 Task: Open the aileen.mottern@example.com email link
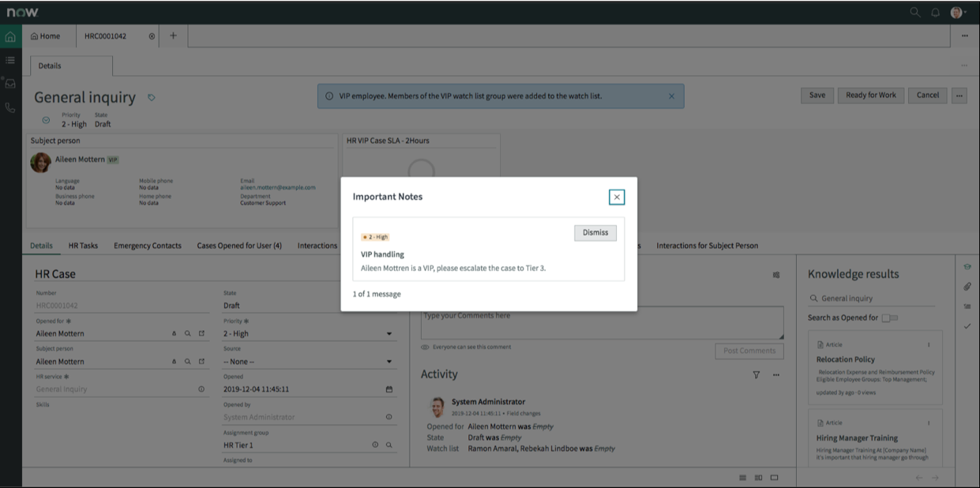278,188
